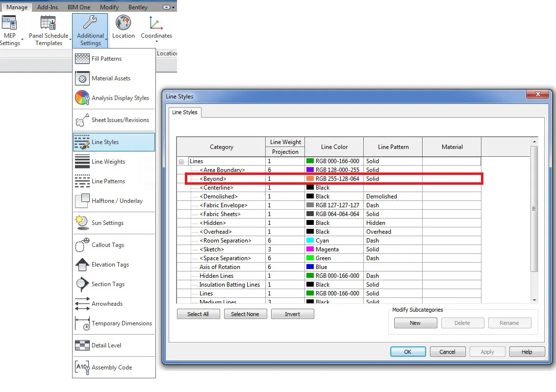Click Select None button
Screen dimensions: 556x392
245,314
